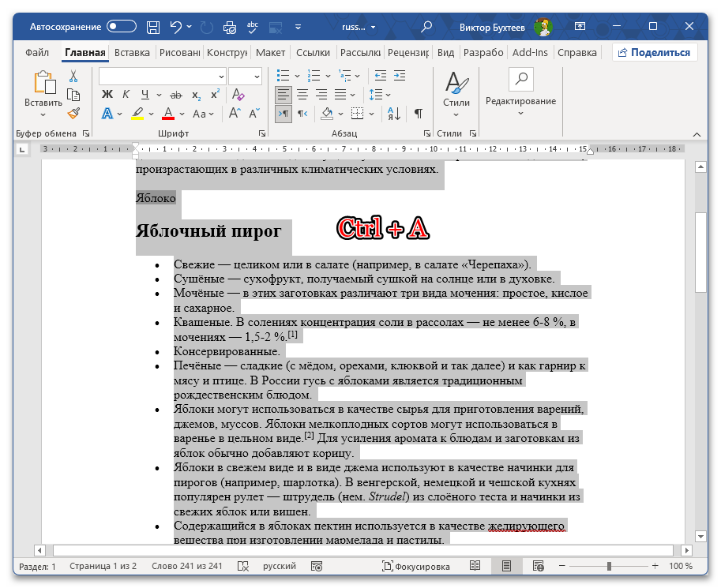Screen dimensions: 721x588
Task: Switch to the Вставка tab
Action: pyautogui.click(x=132, y=53)
